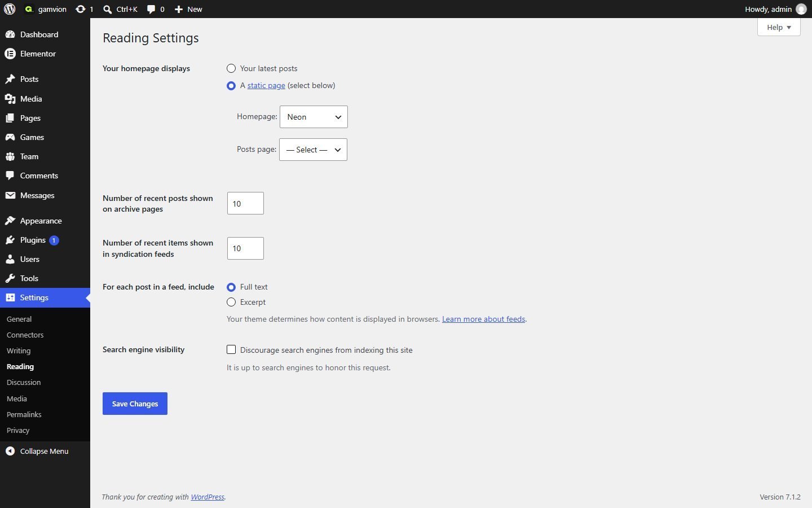
Task: Click the Games controller icon
Action: [x=10, y=137]
